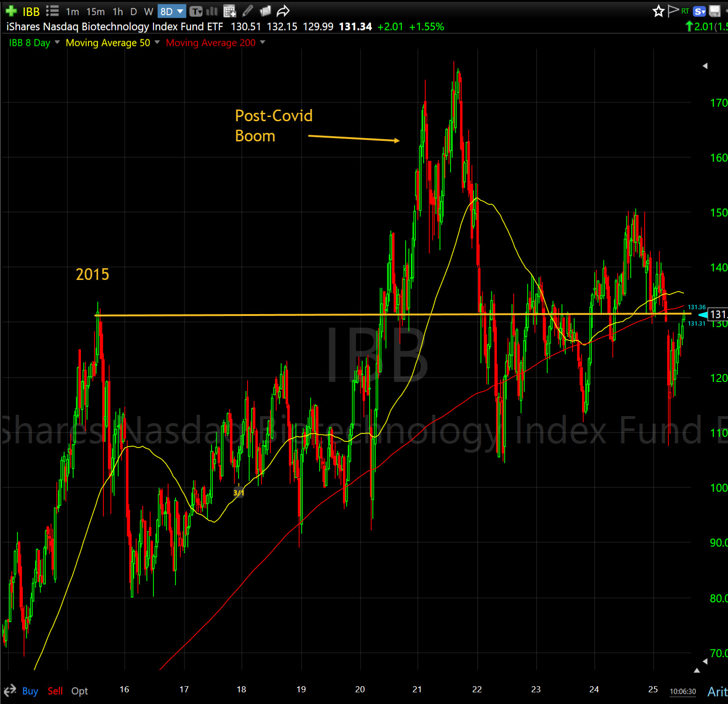Click the calendar grid with plus icon

tap(229, 11)
